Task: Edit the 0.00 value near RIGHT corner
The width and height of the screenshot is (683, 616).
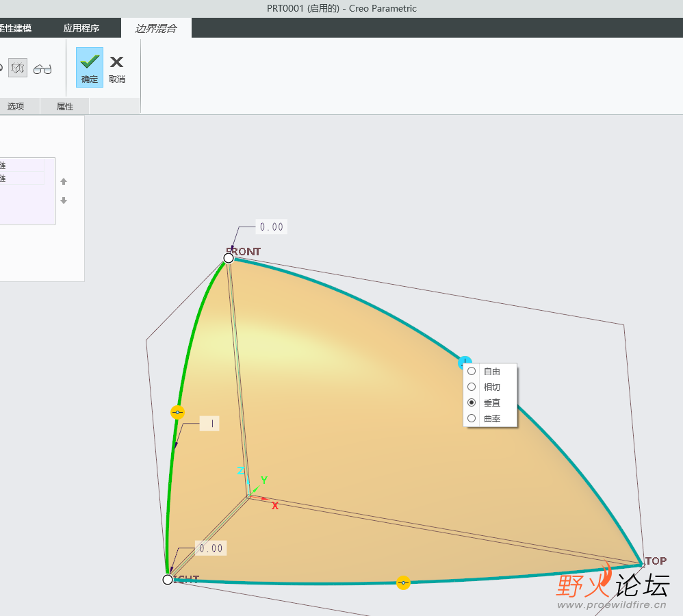Action: tap(211, 548)
